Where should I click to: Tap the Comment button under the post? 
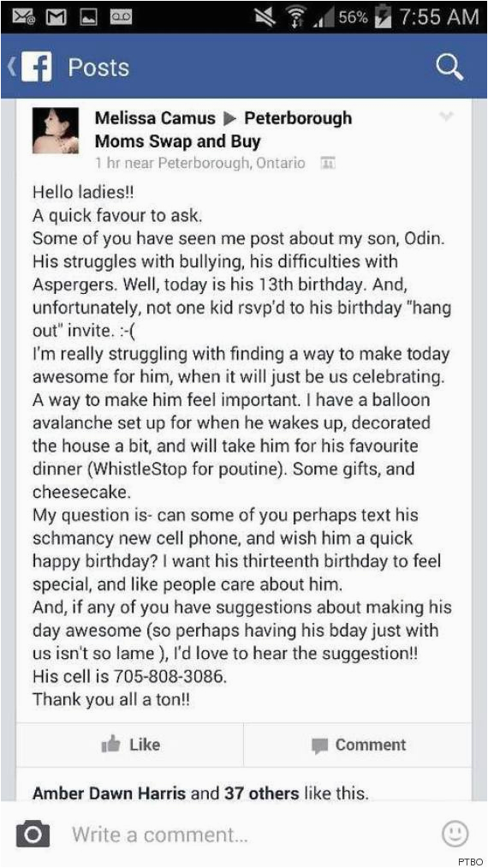click(359, 745)
